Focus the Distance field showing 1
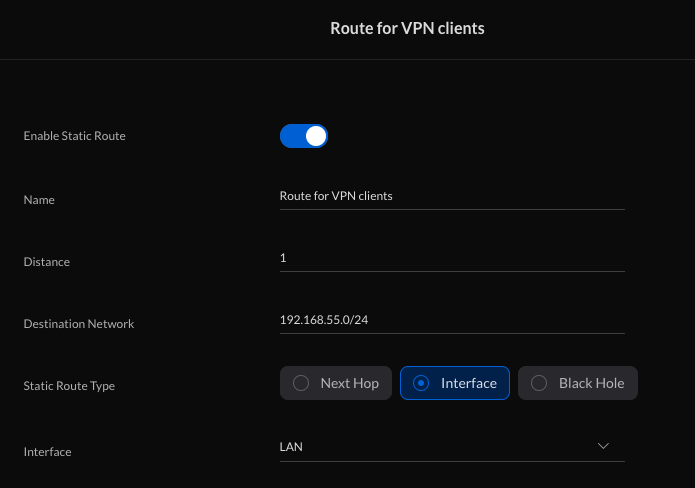Viewport: 695px width, 488px height. click(x=452, y=258)
